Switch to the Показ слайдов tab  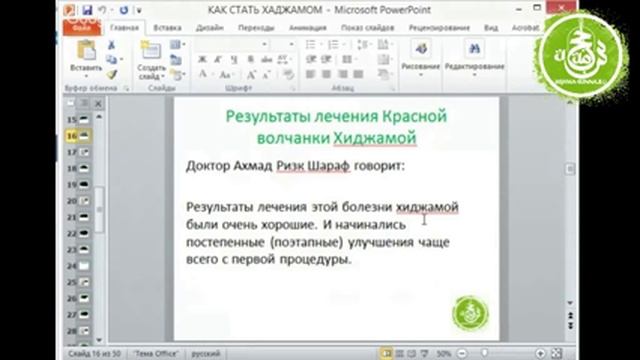[367, 28]
